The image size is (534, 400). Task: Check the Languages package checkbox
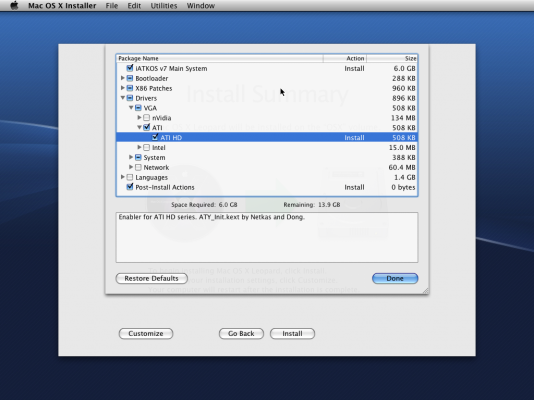(130, 177)
